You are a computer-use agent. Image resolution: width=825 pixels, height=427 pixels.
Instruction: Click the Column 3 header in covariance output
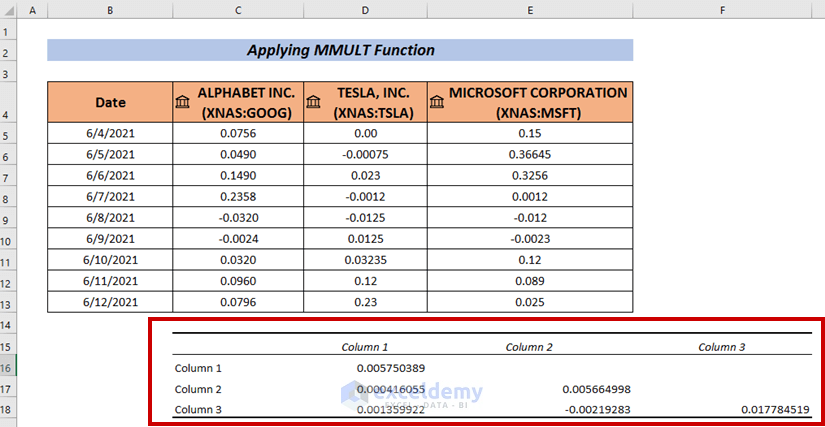click(721, 347)
